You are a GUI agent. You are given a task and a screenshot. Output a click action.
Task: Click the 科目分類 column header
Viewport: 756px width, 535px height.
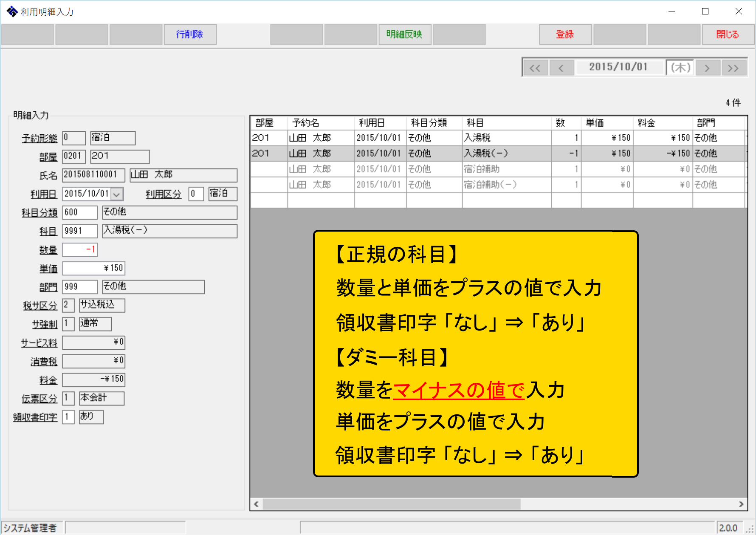pos(434,123)
